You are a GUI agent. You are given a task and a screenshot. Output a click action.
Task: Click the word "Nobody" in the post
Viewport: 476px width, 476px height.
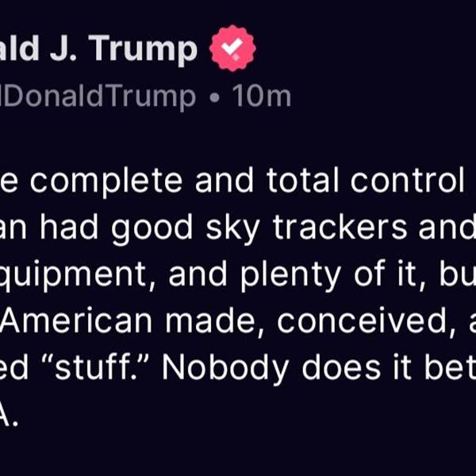click(x=225, y=368)
